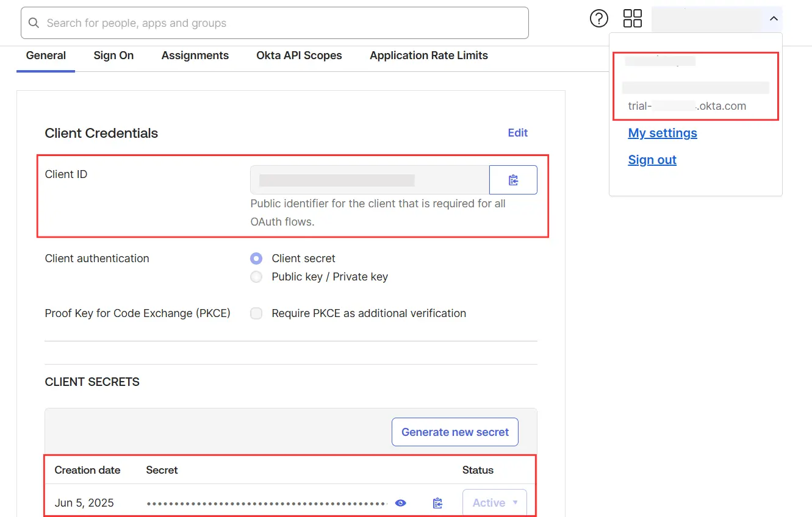Click the masked secret dots value
The width and height of the screenshot is (812, 517).
(x=267, y=504)
